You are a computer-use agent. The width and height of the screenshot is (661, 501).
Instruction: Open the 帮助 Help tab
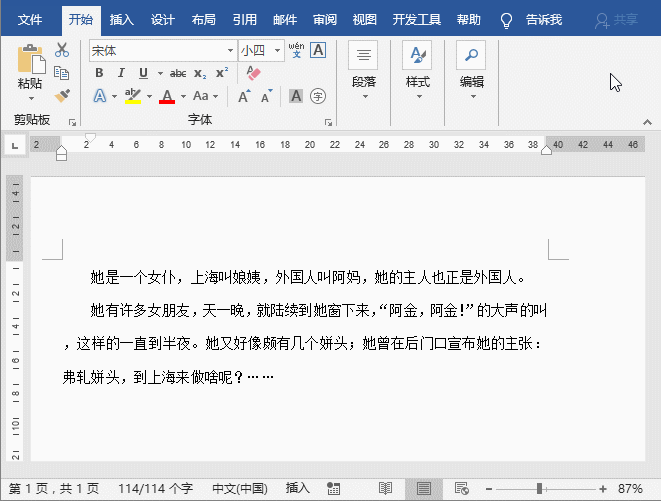point(469,19)
